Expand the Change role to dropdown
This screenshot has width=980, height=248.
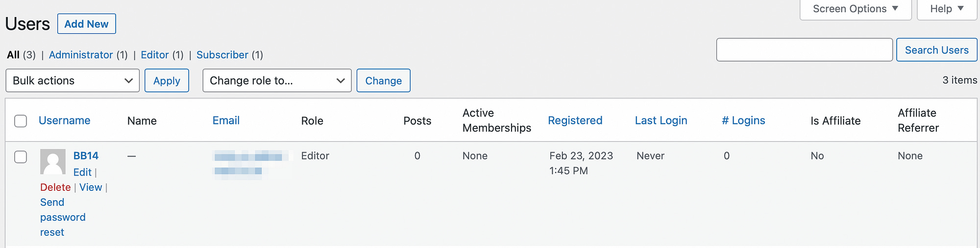pos(277,81)
